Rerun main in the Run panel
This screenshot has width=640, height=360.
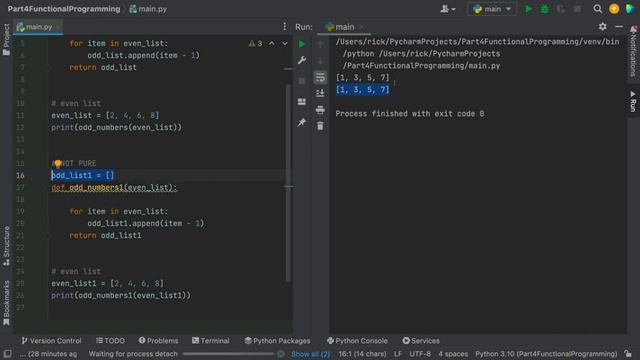tap(302, 44)
